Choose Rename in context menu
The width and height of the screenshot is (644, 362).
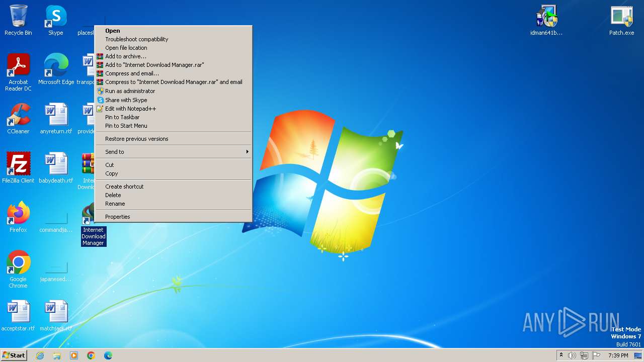click(x=173, y=204)
